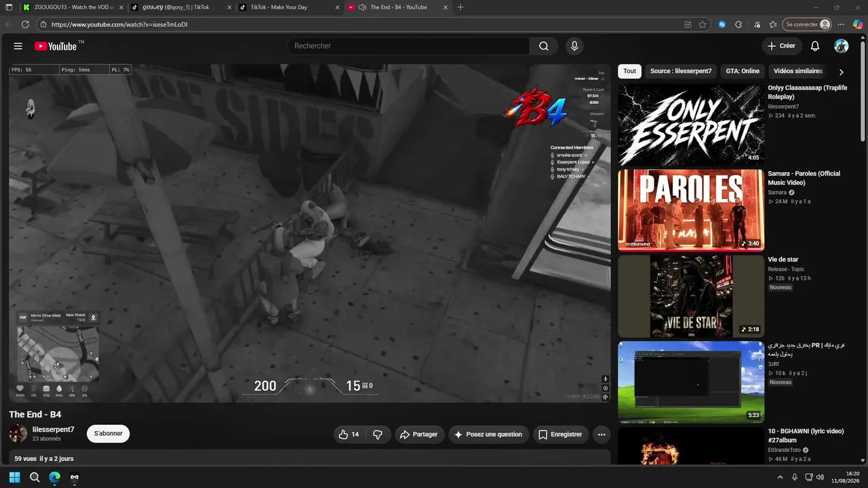Open lilesserpent7 channel avatar
The image size is (868, 488).
point(18,434)
